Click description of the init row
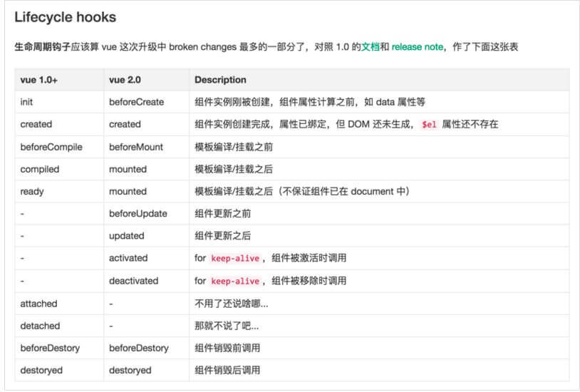The height and width of the screenshot is (392, 580). click(310, 102)
